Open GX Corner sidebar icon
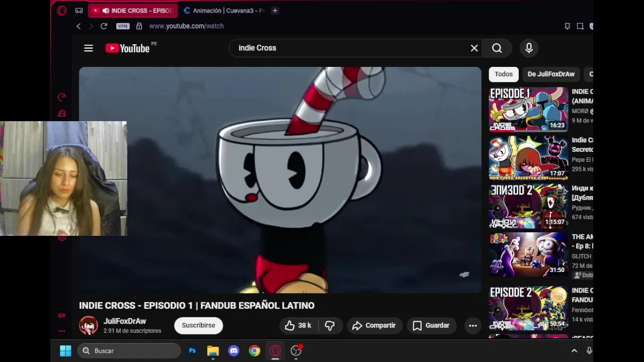The width and height of the screenshot is (644, 362). 62,316
